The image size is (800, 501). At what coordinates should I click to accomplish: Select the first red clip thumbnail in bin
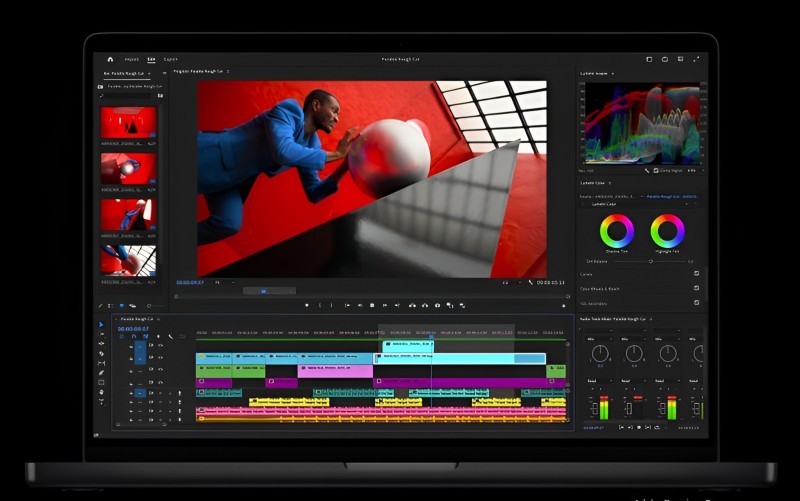pos(128,122)
